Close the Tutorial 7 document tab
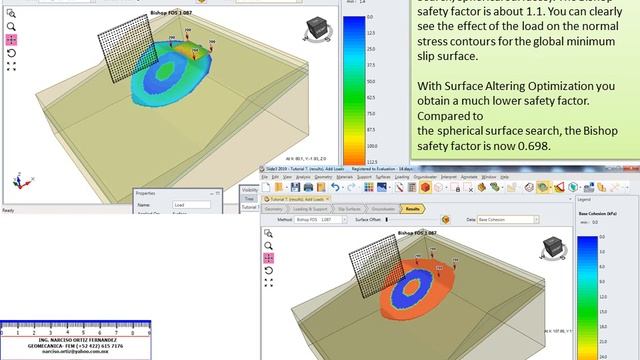 coord(328,199)
